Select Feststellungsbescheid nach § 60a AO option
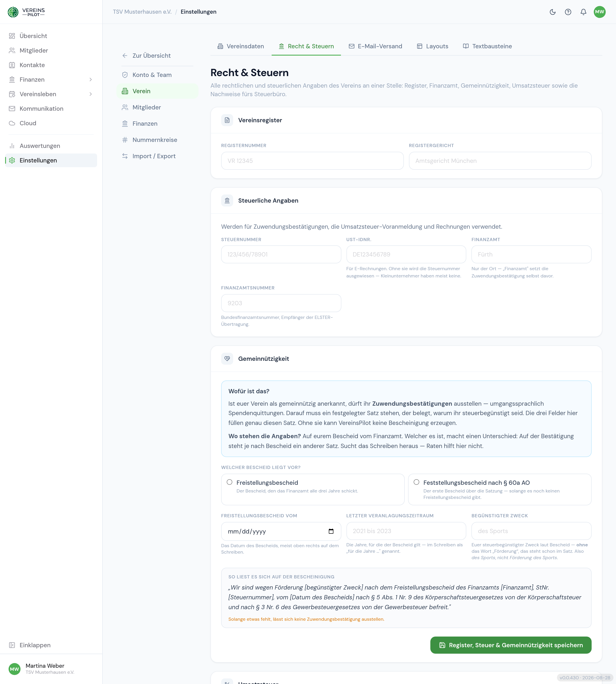The image size is (616, 684). point(416,482)
